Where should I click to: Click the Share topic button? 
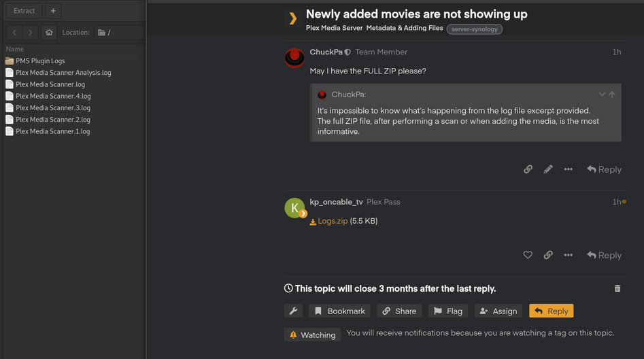click(400, 311)
